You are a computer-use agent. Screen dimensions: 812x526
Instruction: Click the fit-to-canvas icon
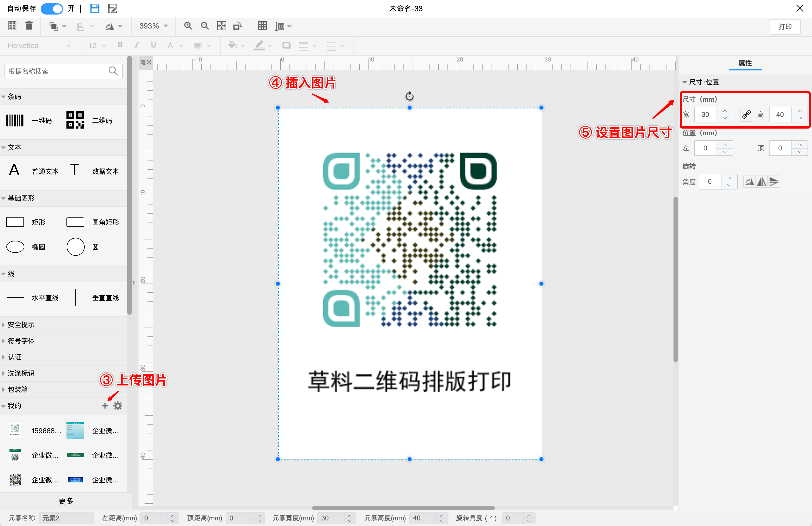click(x=222, y=26)
